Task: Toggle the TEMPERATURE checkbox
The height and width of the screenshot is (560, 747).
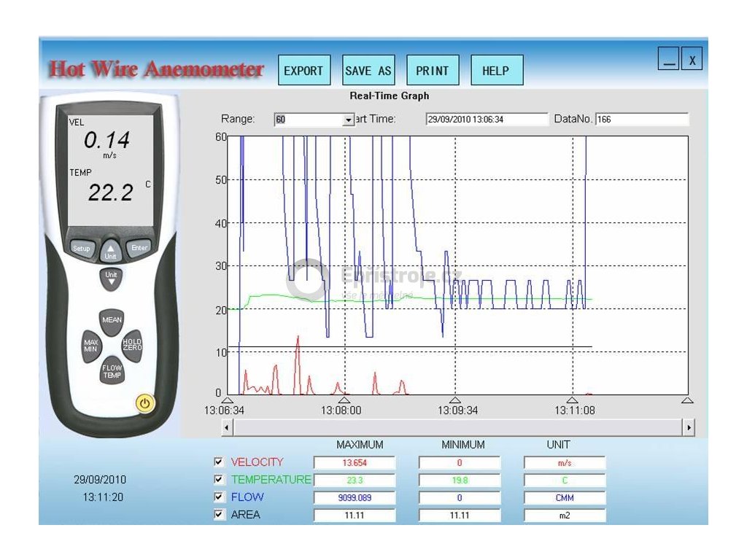Action: (x=218, y=480)
